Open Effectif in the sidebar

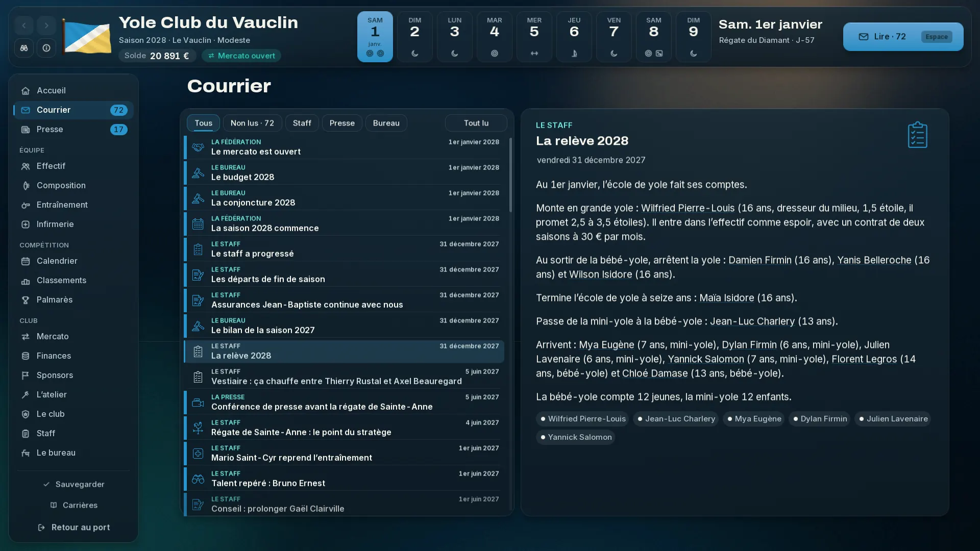click(73, 166)
